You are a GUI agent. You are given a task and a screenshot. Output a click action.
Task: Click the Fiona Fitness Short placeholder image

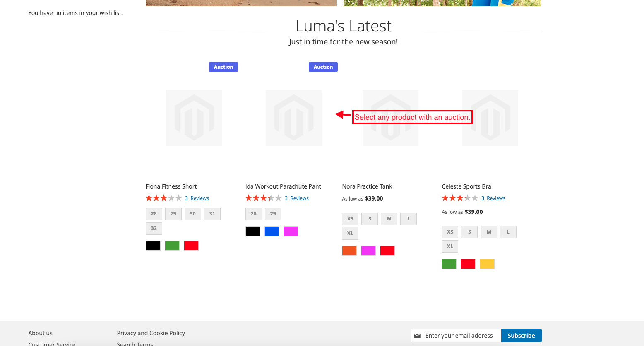(x=194, y=118)
